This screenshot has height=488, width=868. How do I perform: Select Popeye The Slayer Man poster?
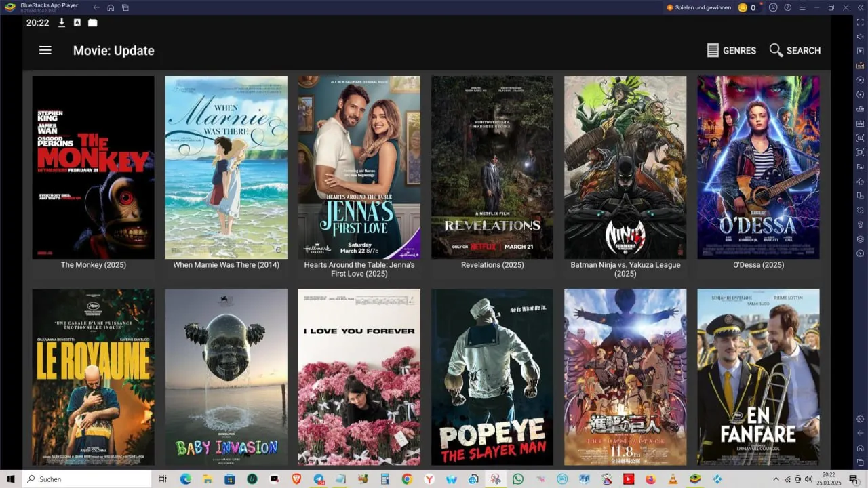click(492, 377)
